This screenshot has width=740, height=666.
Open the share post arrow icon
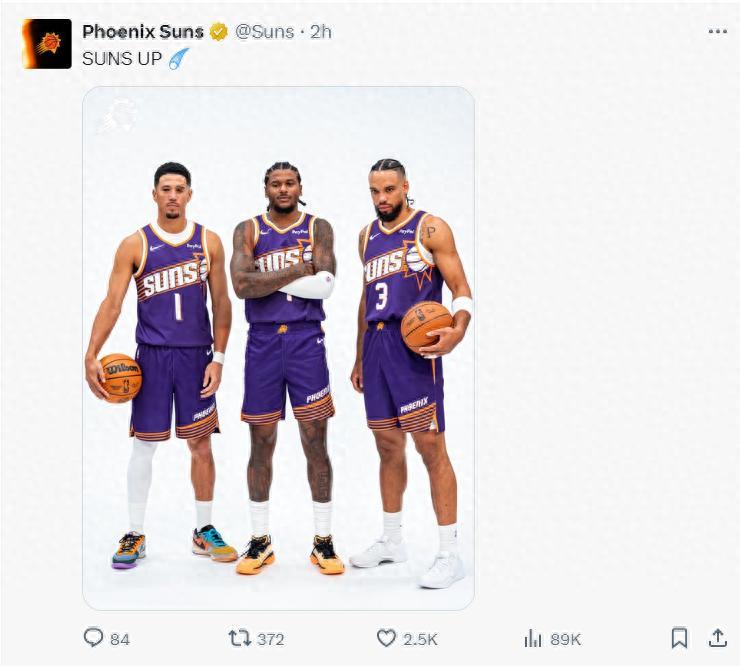tap(717, 638)
